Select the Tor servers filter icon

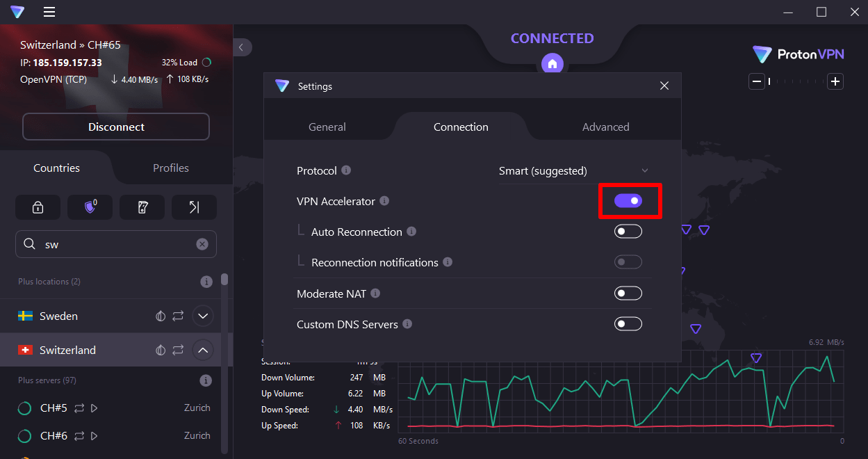142,207
